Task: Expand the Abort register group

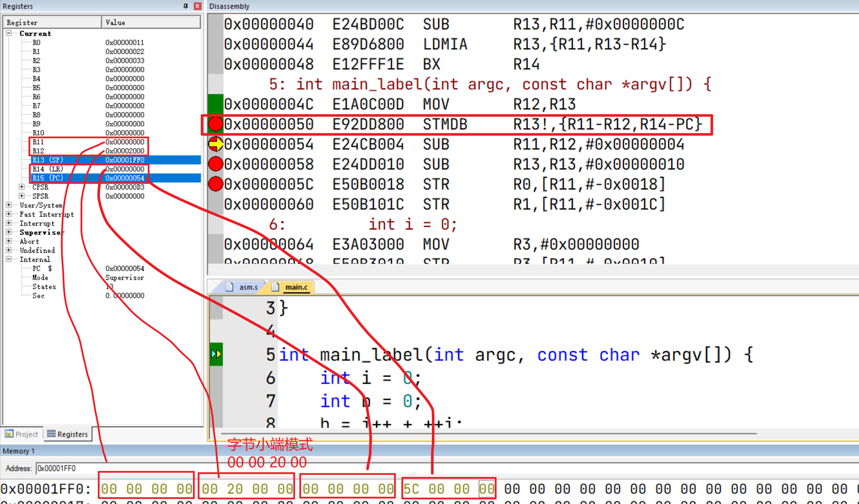Action: (x=9, y=241)
